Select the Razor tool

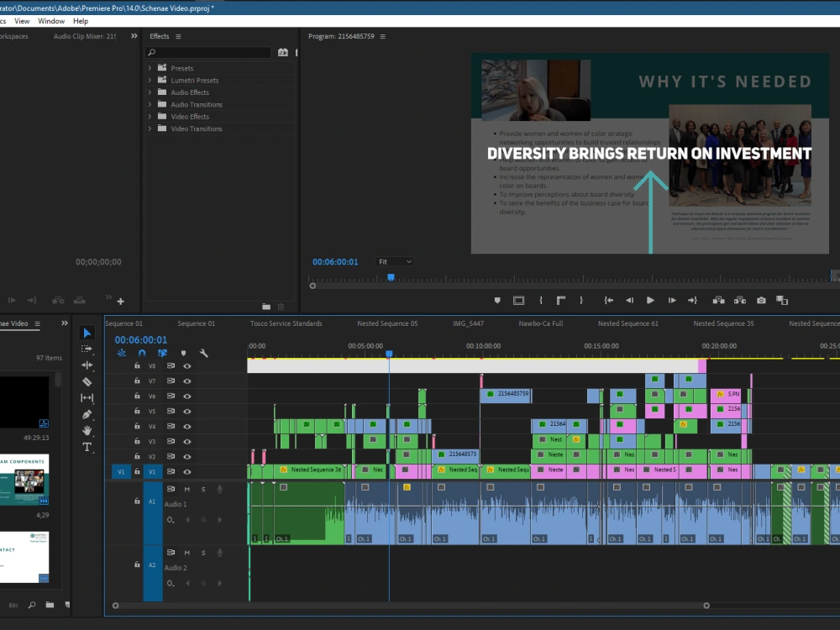[x=87, y=382]
